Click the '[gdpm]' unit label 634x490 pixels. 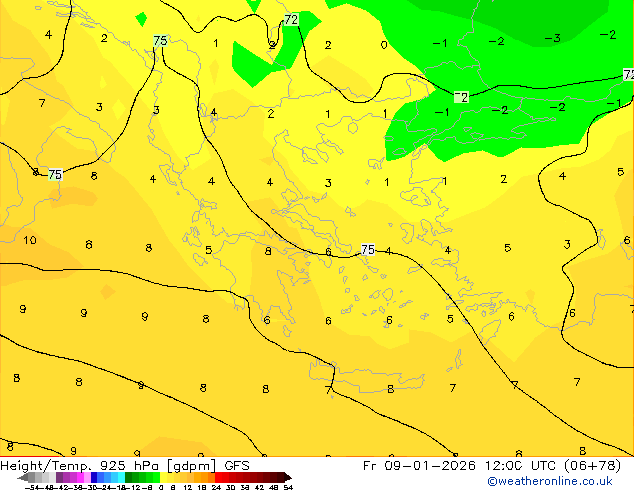pyautogui.click(x=190, y=466)
